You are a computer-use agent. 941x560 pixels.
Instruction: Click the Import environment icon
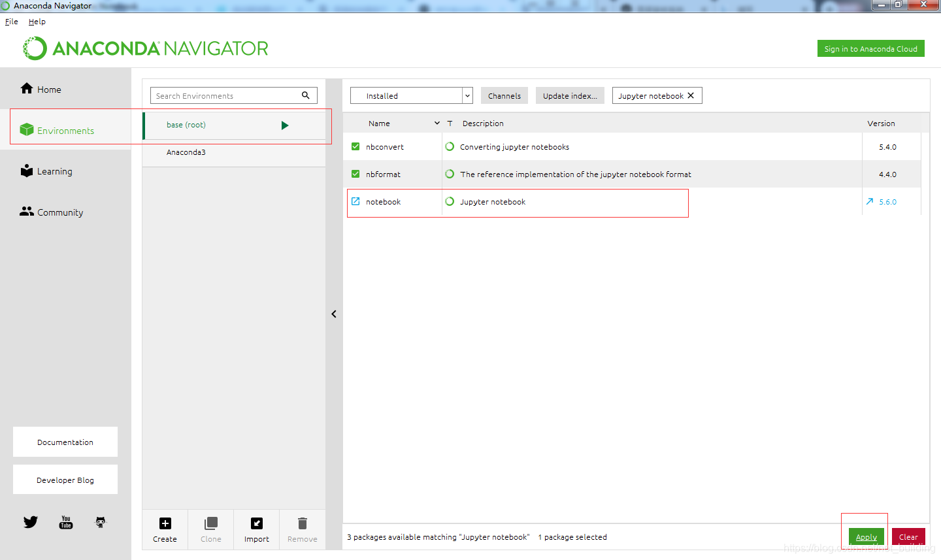257,523
